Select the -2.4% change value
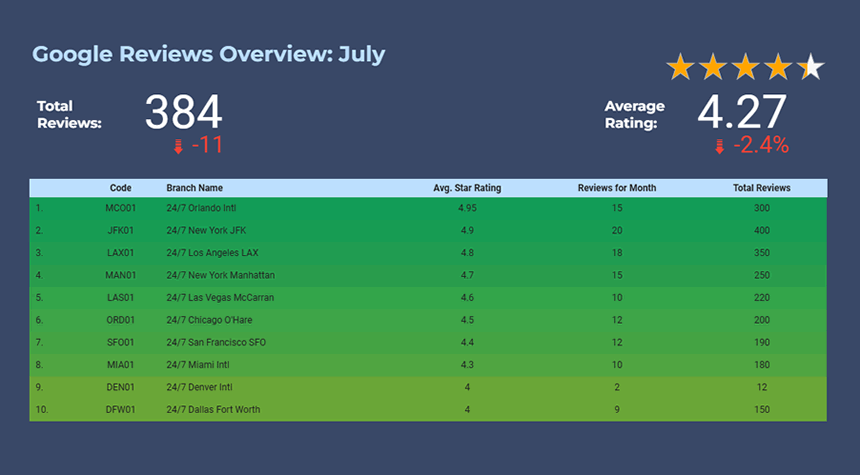The height and width of the screenshot is (475, 860). coord(761,145)
